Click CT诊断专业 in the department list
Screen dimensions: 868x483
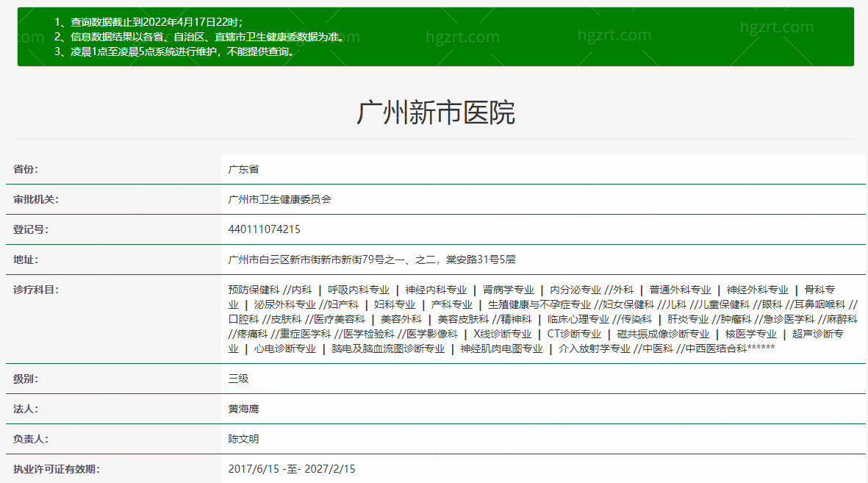point(573,334)
